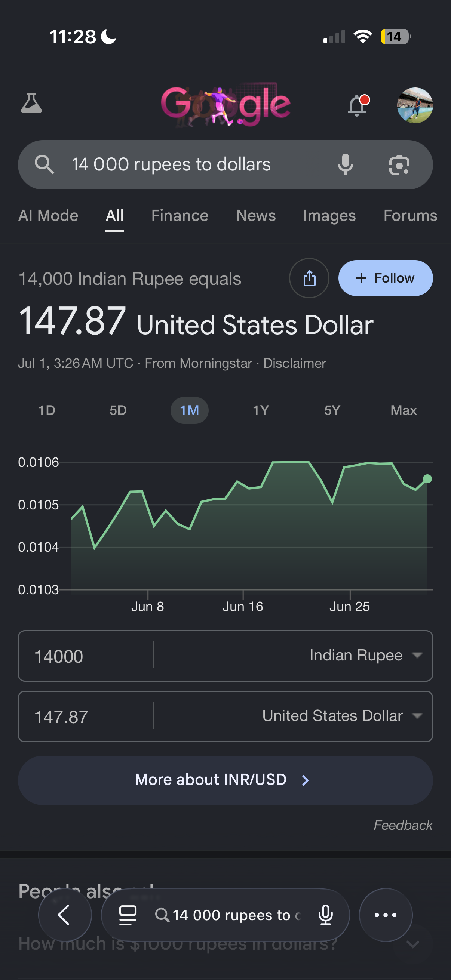Select the 5Y chart range
Viewport: 451px width, 980px height.
point(332,410)
